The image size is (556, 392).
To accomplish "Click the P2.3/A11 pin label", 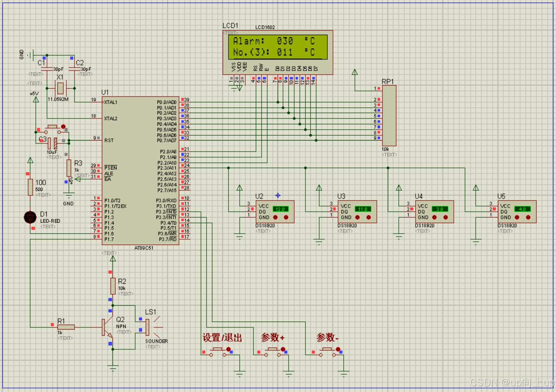I will click(x=167, y=168).
